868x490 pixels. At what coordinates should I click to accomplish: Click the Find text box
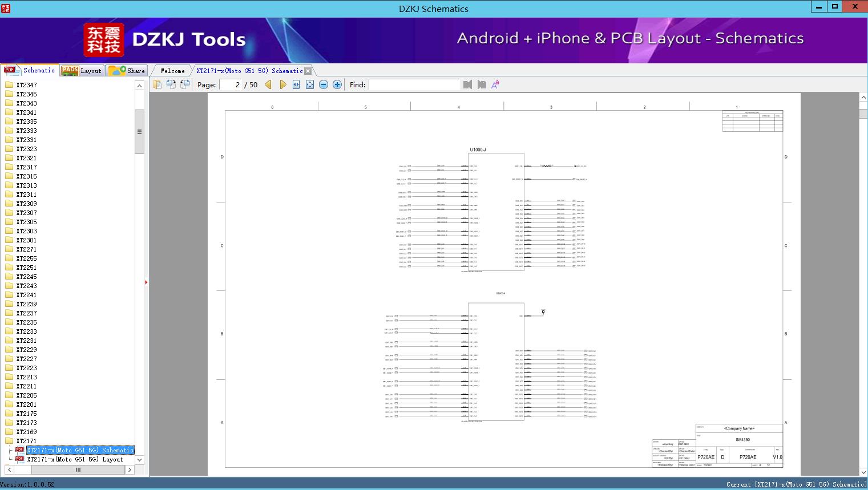click(x=414, y=84)
